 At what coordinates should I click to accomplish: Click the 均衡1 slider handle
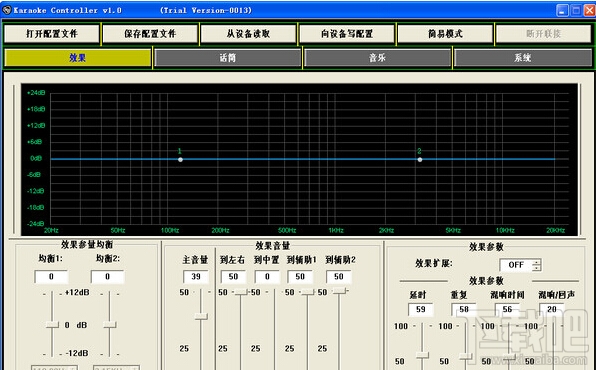coord(52,324)
